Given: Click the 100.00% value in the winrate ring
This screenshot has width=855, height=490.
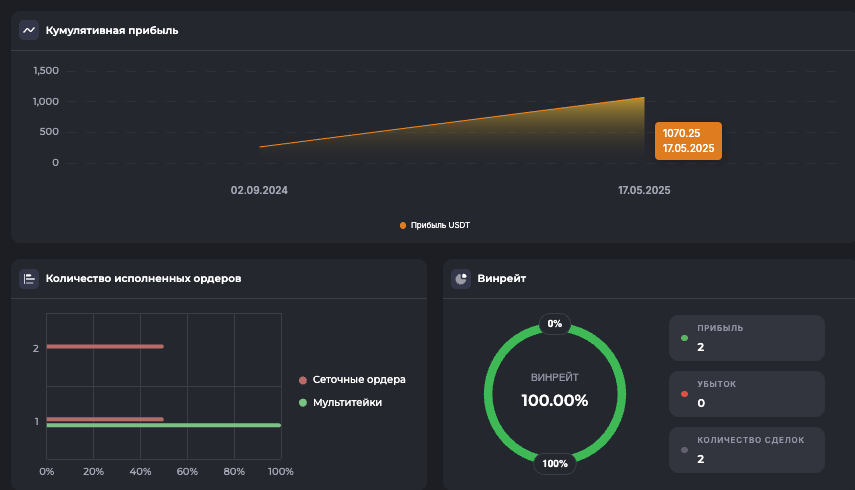Looking at the screenshot, I should pyautogui.click(x=554, y=401).
